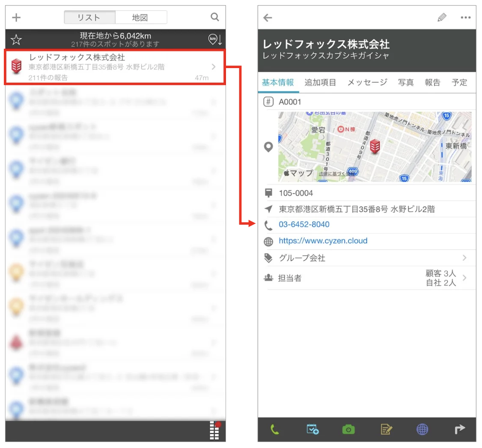Select the 報告 tab

(432, 82)
